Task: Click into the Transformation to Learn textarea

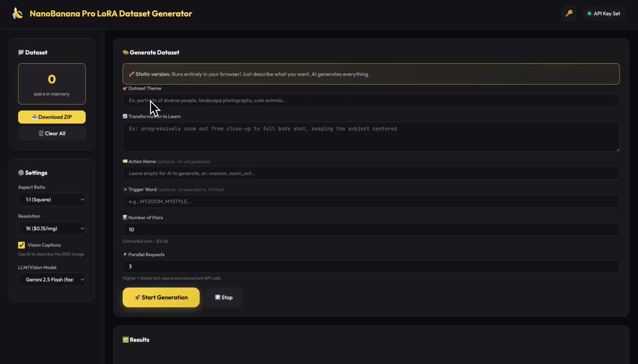Action: (x=371, y=137)
